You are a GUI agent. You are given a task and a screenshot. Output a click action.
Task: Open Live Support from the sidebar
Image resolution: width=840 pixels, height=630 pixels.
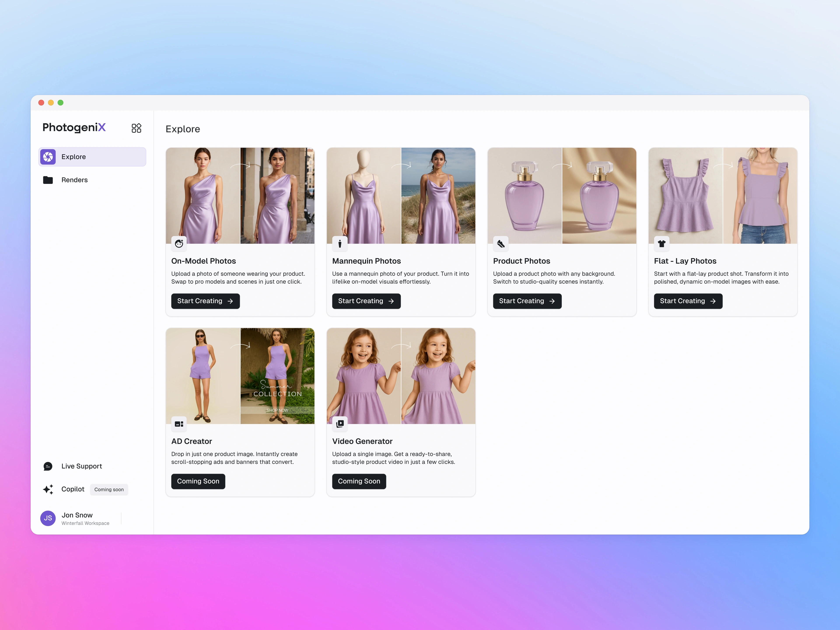coord(82,466)
